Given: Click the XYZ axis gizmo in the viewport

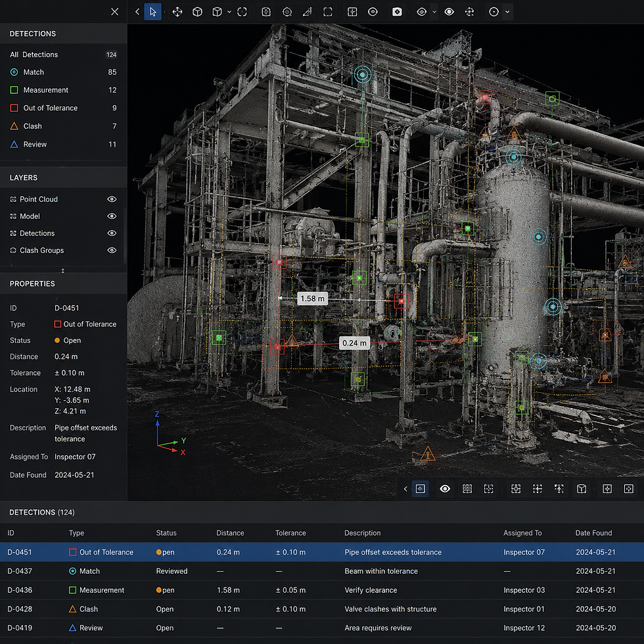Looking at the screenshot, I should 170,434.
